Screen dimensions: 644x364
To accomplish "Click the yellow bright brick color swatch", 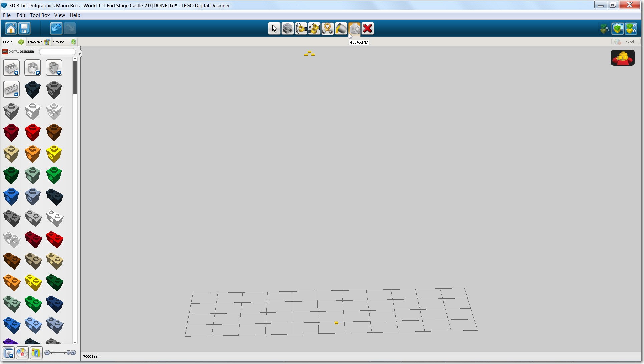I will 54,153.
